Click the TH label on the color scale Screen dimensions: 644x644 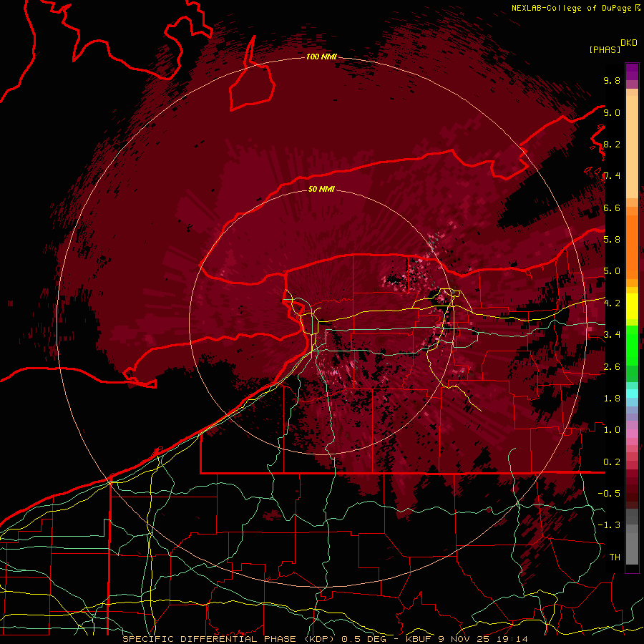click(x=615, y=557)
